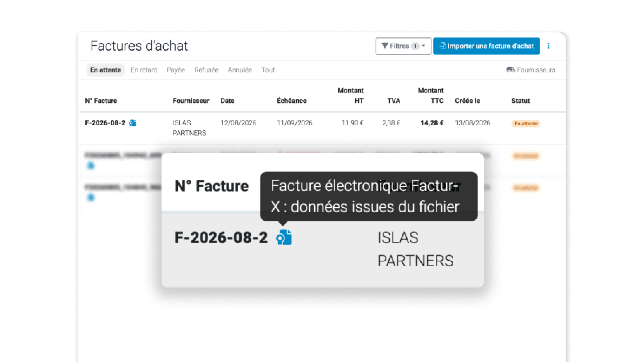Image resolution: width=644 pixels, height=362 pixels.
Task: Open the Filtres dropdown
Action: pos(403,46)
